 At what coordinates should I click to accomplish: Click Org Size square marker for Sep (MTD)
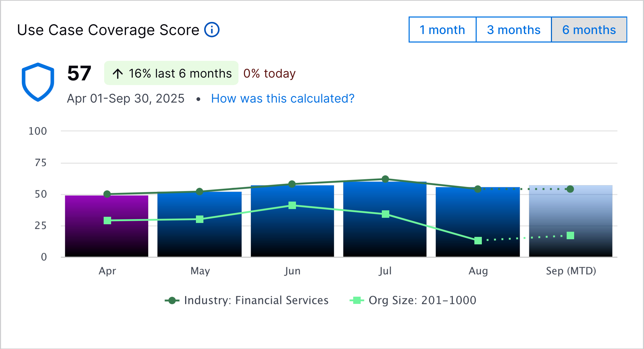point(570,235)
